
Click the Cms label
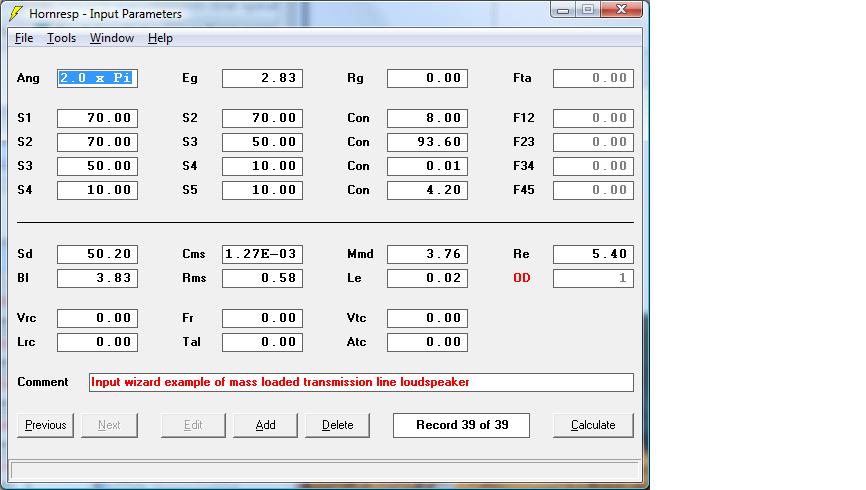194,254
